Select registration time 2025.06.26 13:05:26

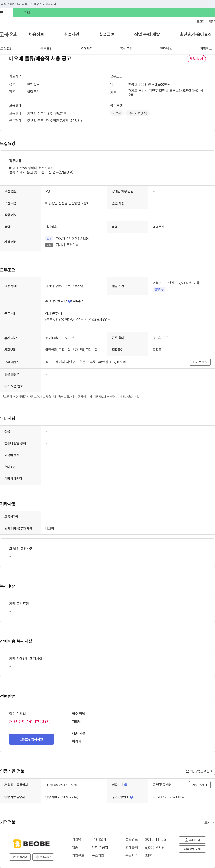[61, 785]
